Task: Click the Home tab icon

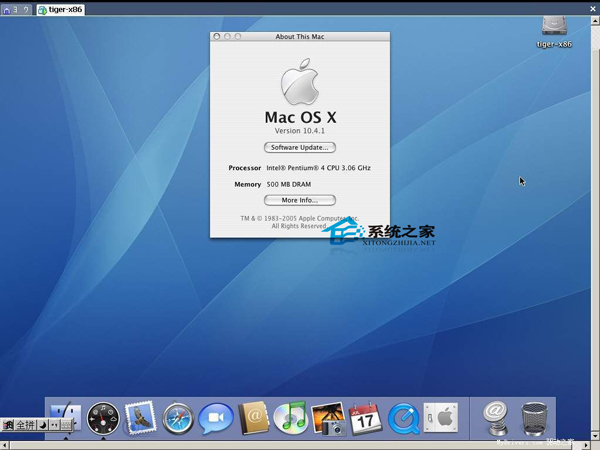Action: tap(7, 9)
